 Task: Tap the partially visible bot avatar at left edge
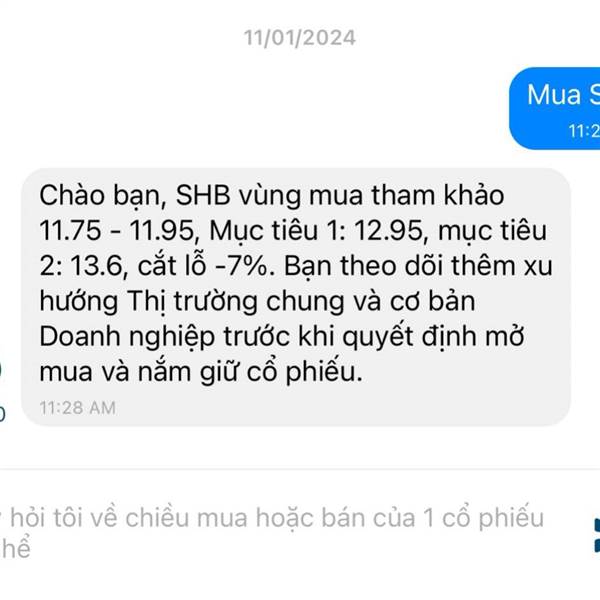pyautogui.click(x=2, y=391)
